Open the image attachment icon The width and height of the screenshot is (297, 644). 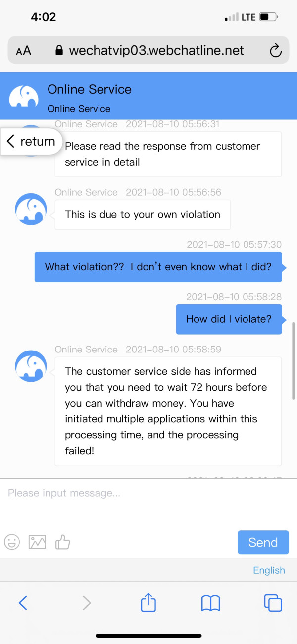pyautogui.click(x=37, y=542)
